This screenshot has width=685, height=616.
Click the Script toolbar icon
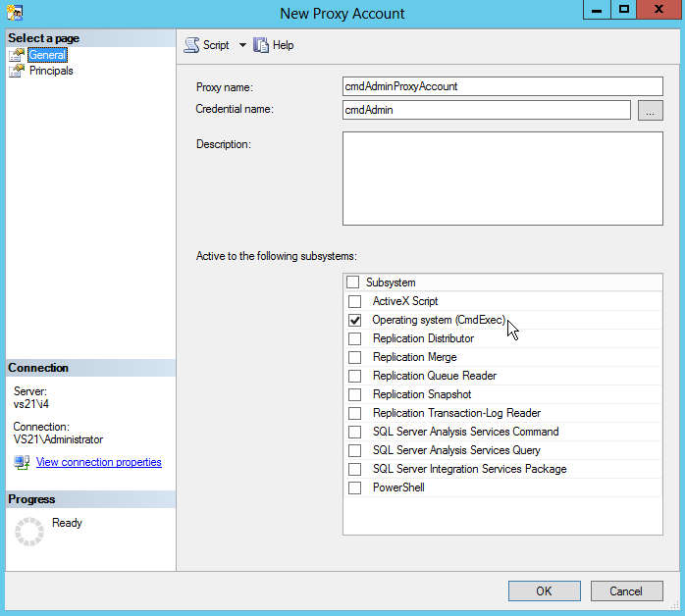pos(191,45)
